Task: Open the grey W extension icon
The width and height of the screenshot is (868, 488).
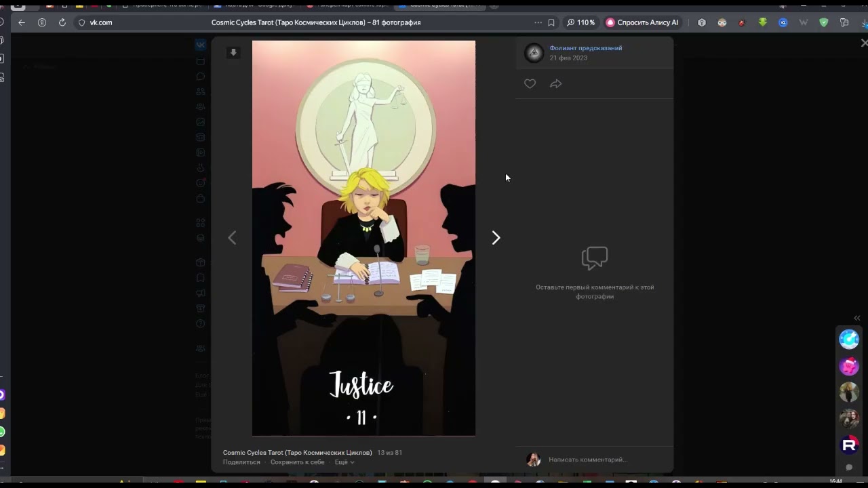Action: 804,22
